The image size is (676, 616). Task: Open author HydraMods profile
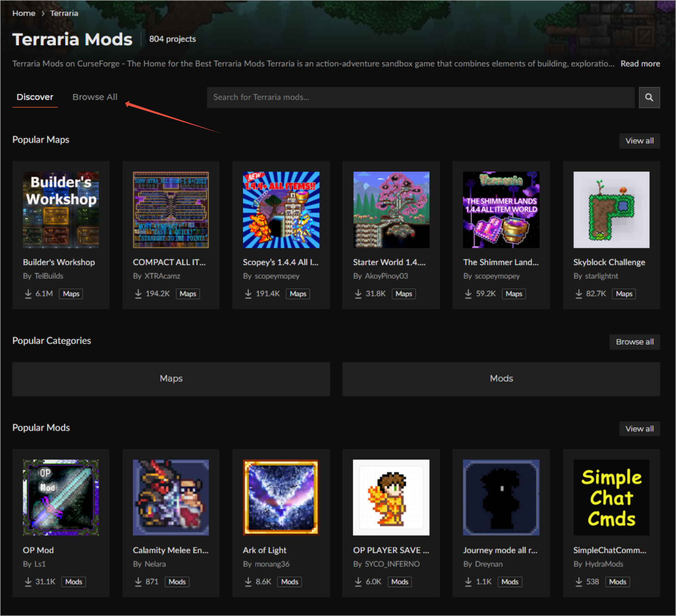pyautogui.click(x=604, y=564)
